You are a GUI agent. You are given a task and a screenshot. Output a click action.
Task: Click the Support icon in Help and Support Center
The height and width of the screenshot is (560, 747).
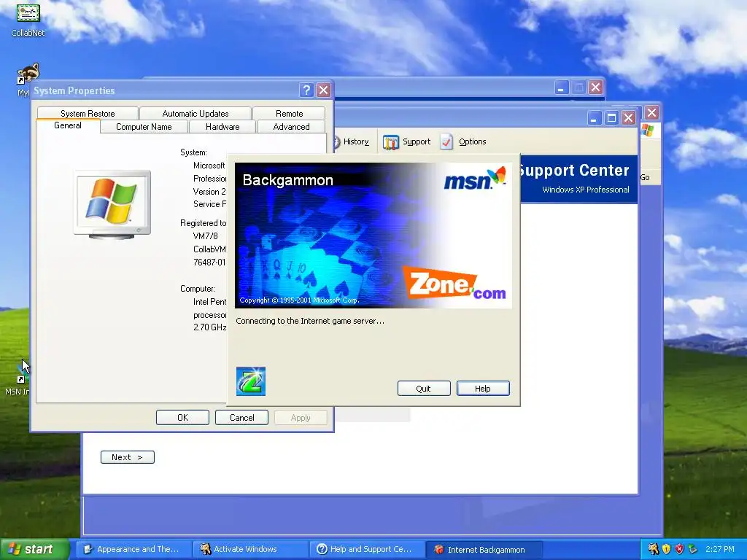pos(391,142)
